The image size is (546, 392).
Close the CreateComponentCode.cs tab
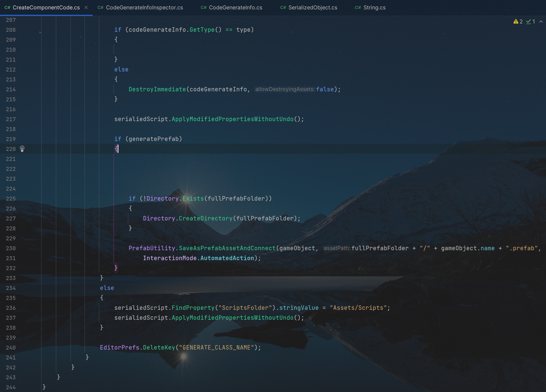86,7
